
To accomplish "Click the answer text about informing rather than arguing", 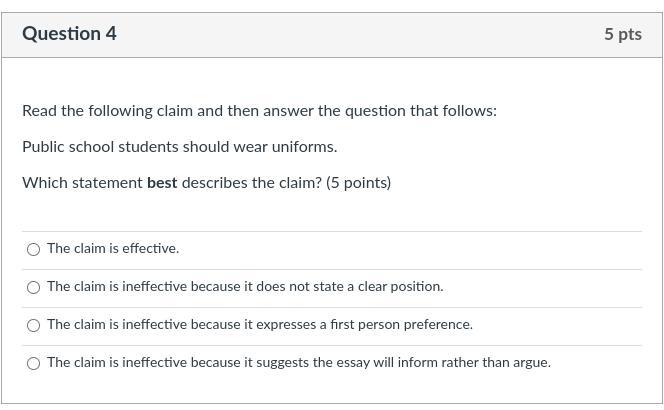I will [x=298, y=362].
